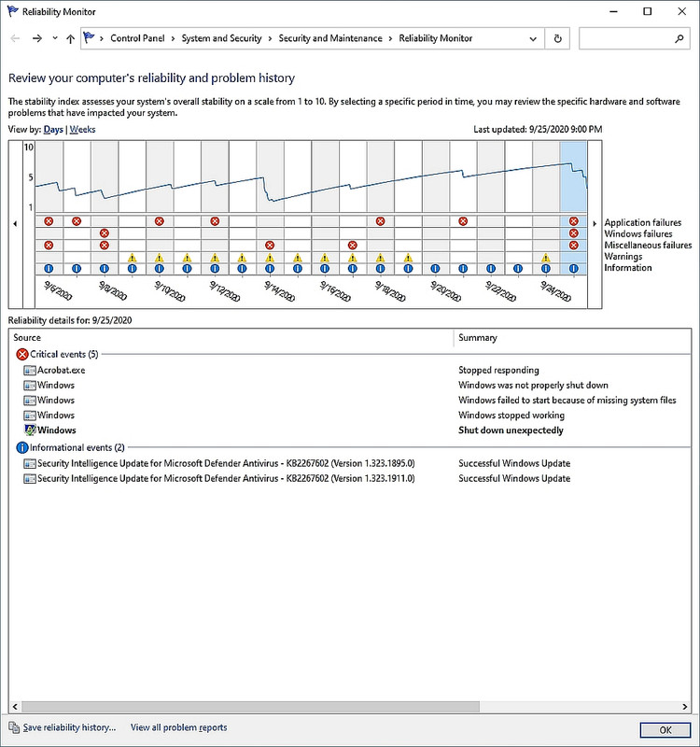
Task: Select the 'Windows stopped working' row
Action: (x=350, y=415)
